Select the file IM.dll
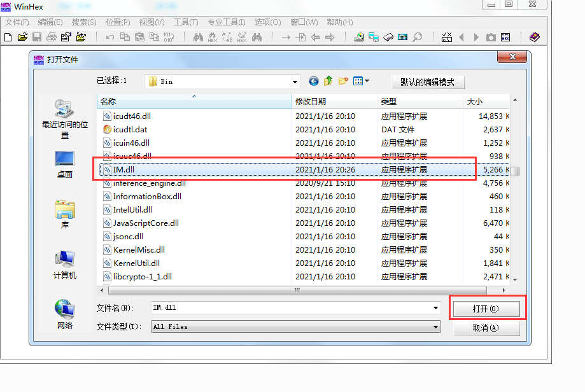Image resolution: width=585 pixels, height=392 pixels. click(304, 170)
